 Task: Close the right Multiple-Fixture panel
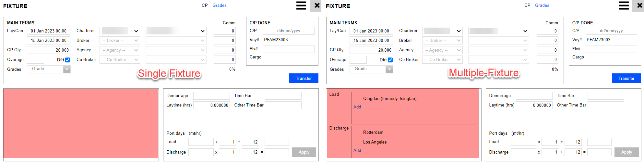639,6
